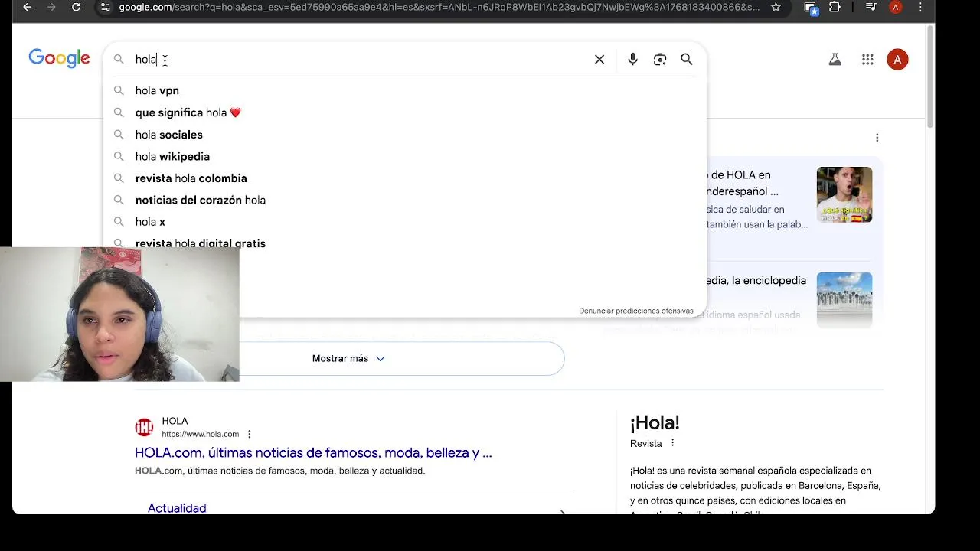Open the Chrome extensions puzzle icon
This screenshot has height=551, width=980.
pos(835,7)
